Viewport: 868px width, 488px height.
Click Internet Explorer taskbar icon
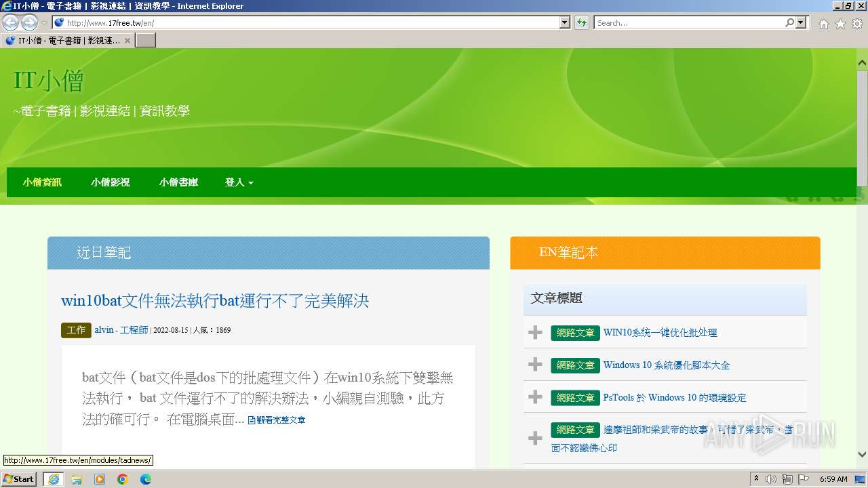54,479
